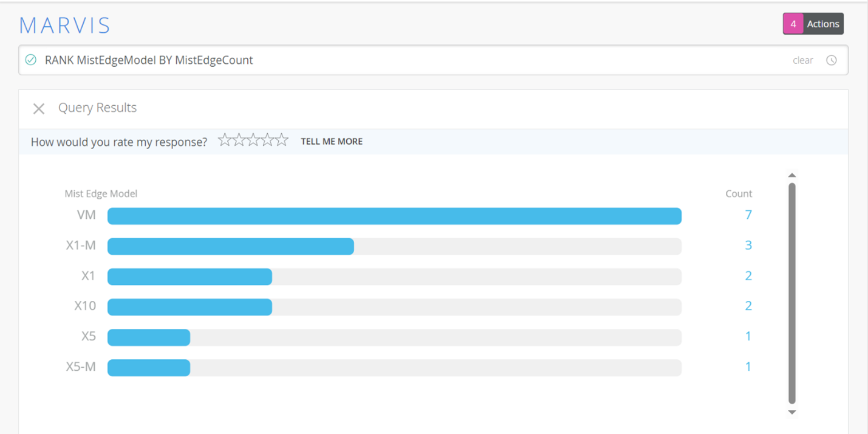Click the Mist Edge Model column header
The width and height of the screenshot is (868, 434).
tap(101, 194)
